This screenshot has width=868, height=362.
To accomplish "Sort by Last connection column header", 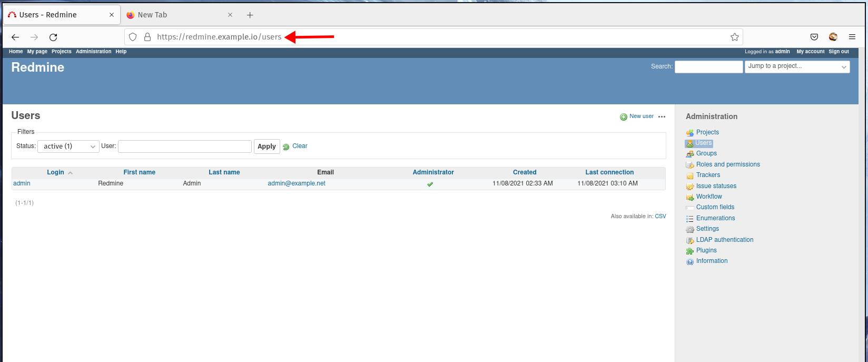I will tap(610, 172).
